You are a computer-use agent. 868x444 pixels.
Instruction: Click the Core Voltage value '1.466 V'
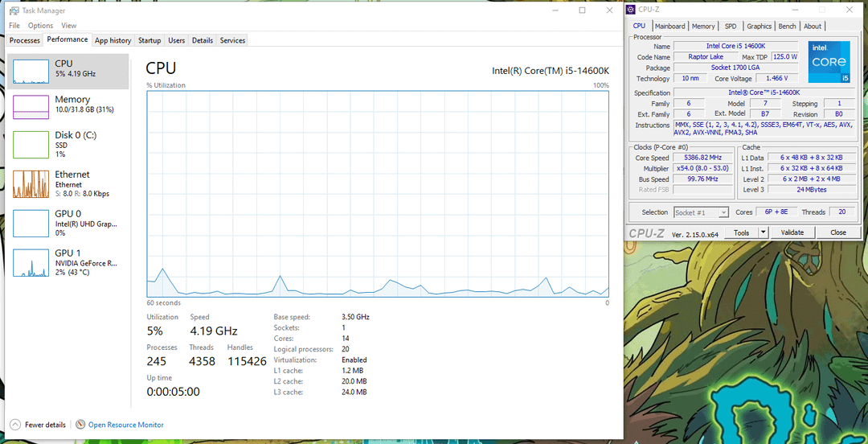click(x=776, y=79)
